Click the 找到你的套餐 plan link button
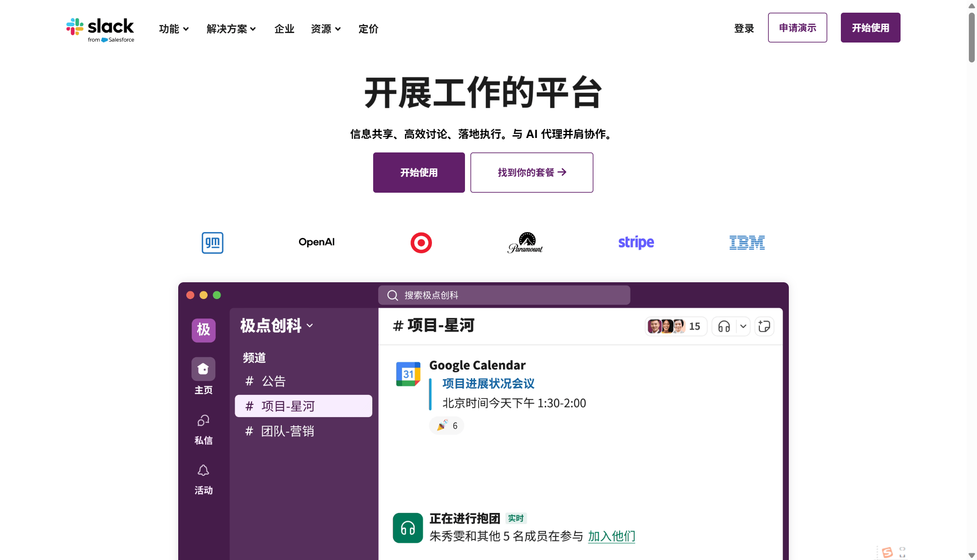The width and height of the screenshot is (977, 560). 531,172
